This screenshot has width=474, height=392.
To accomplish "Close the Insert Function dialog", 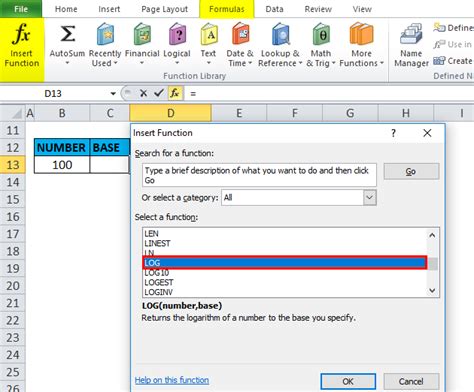I will click(427, 133).
